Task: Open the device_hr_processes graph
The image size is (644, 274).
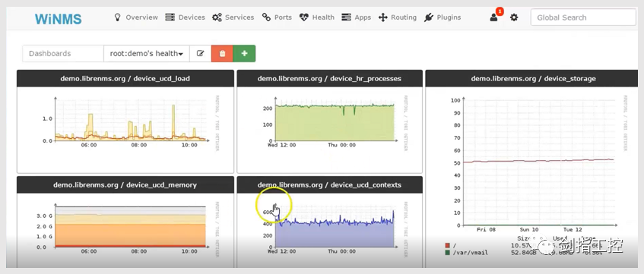Action: click(335, 124)
